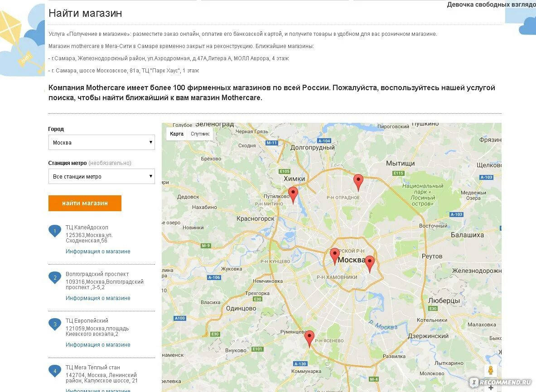Click the ТЦ Калейдоскоп store name
The height and width of the screenshot is (392, 536).
coord(87,227)
